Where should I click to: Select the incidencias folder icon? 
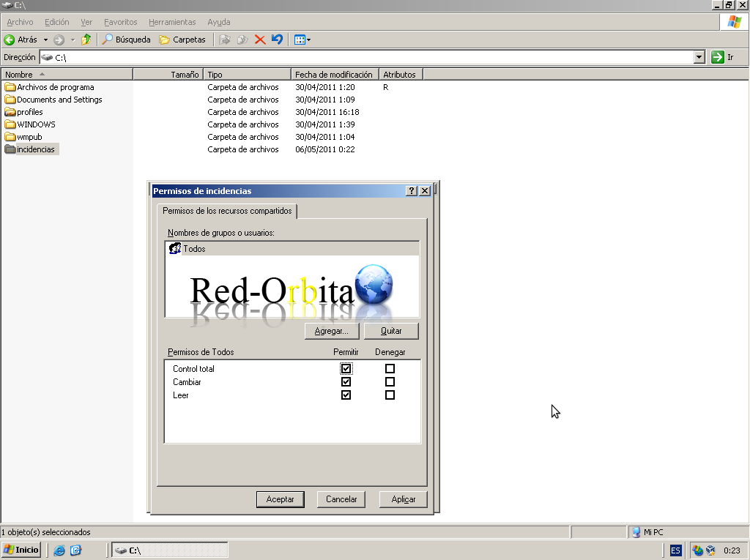tap(10, 149)
